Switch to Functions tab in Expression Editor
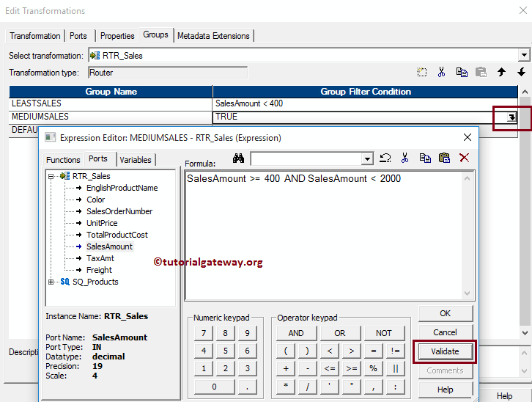Image resolution: width=532 pixels, height=402 pixels. [x=63, y=160]
